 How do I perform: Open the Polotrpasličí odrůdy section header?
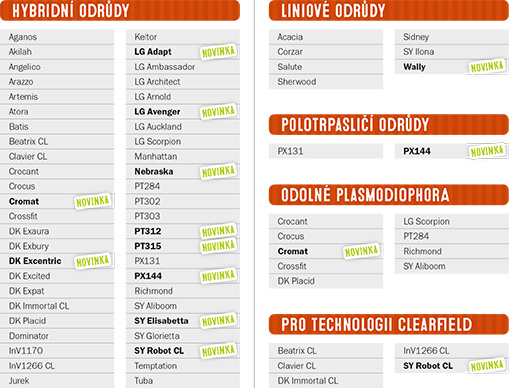(389, 124)
